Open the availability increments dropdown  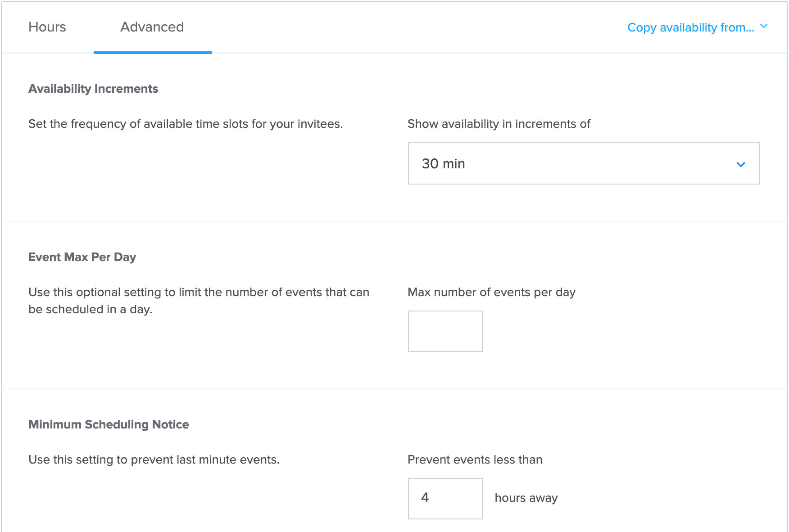(x=583, y=163)
